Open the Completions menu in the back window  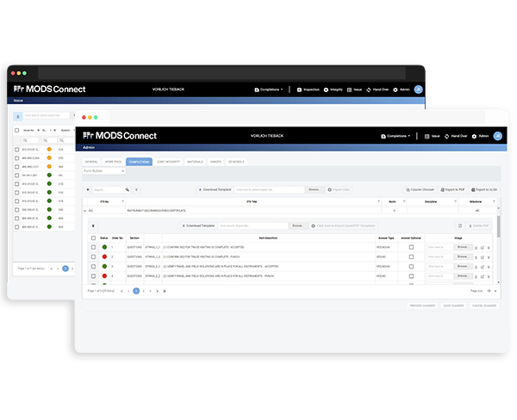tap(269, 90)
